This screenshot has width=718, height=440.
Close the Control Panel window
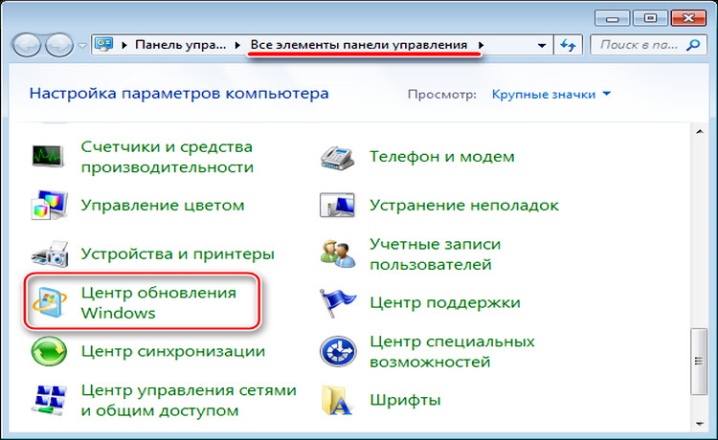688,18
